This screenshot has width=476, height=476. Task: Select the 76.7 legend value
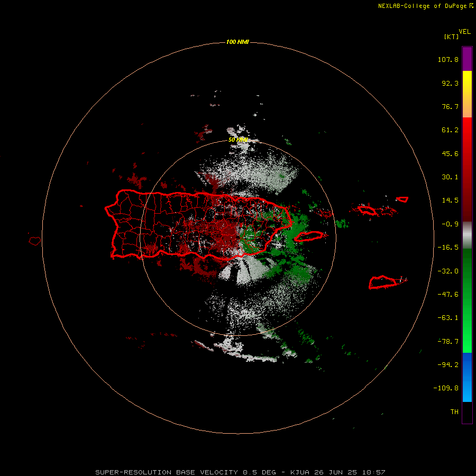point(450,106)
